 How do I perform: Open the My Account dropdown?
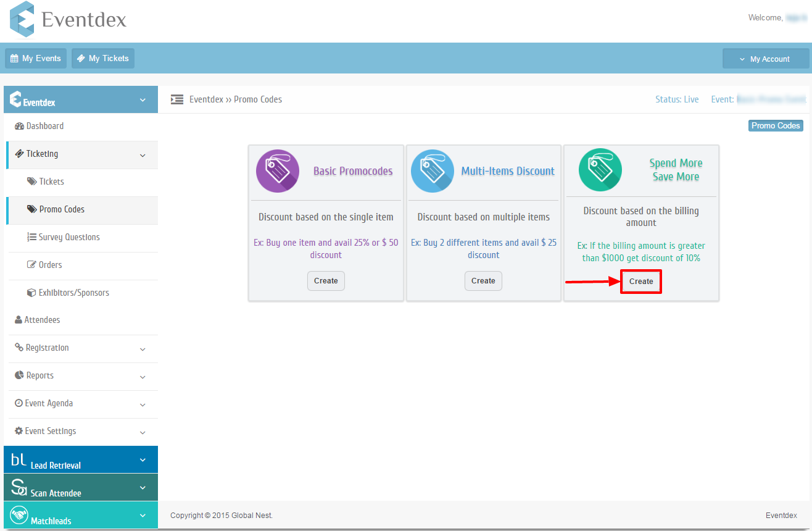(766, 59)
